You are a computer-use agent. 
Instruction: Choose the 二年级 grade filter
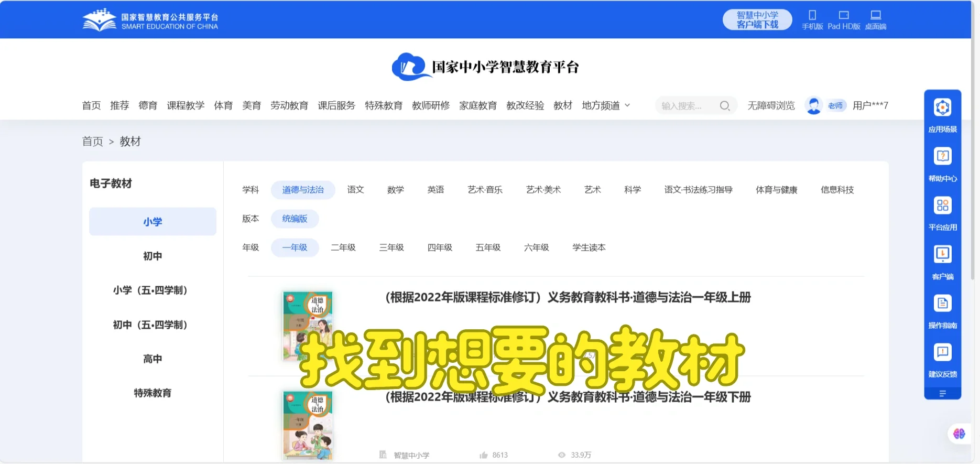(343, 247)
